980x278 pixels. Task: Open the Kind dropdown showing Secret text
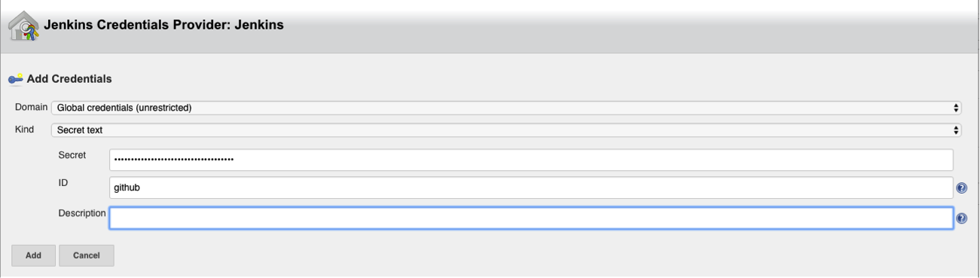coord(506,130)
